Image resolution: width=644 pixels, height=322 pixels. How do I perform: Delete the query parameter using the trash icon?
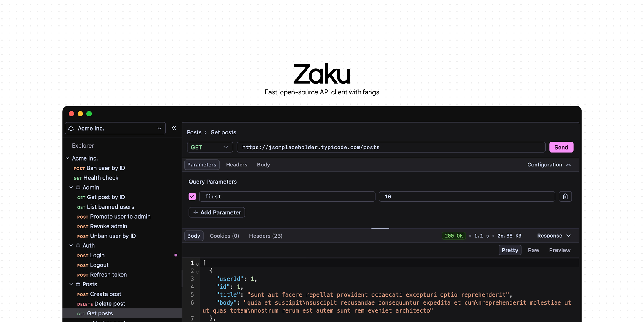(565, 196)
